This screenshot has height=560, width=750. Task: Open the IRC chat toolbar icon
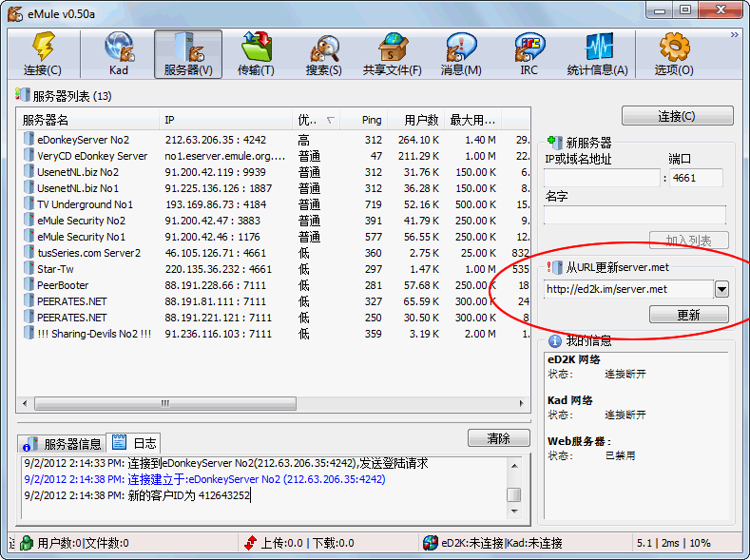[x=529, y=53]
